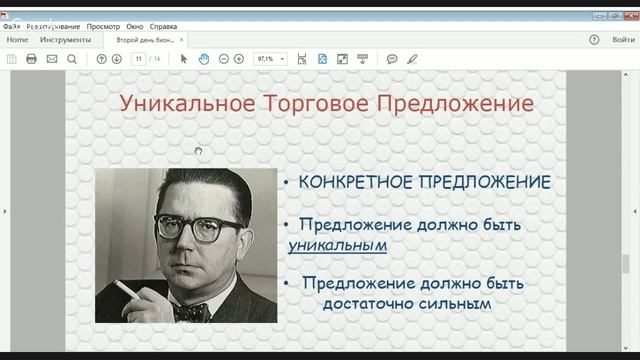Click the slide title Уникальное Торговое Предложение
640x360 pixels.
click(x=327, y=103)
